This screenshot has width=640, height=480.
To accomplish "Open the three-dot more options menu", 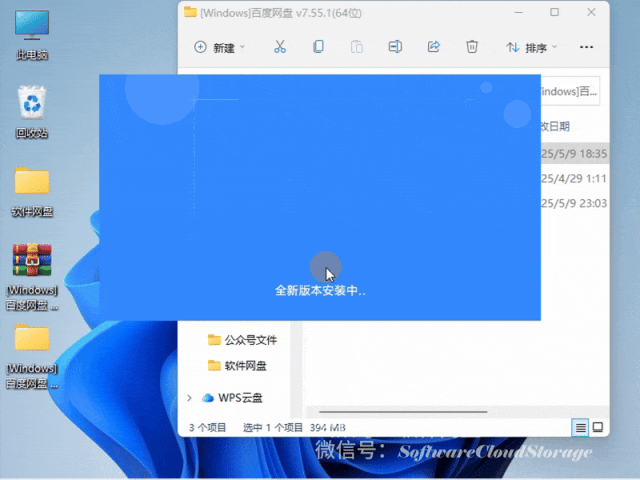I will click(586, 47).
